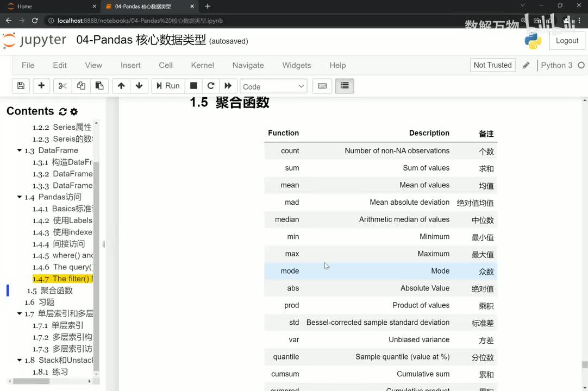
Task: Copy selected cells icon in toolbar
Action: click(x=80, y=86)
